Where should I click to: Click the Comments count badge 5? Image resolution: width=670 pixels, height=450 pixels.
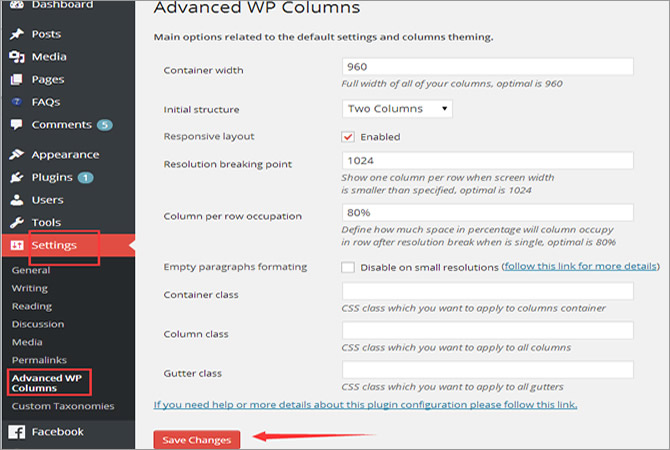pos(105,125)
